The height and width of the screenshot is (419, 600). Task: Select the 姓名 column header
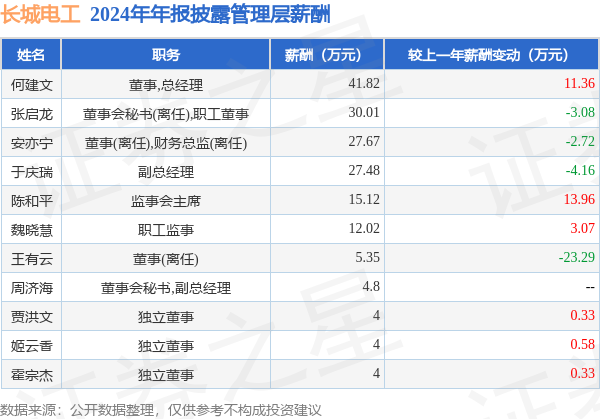[x=31, y=54]
